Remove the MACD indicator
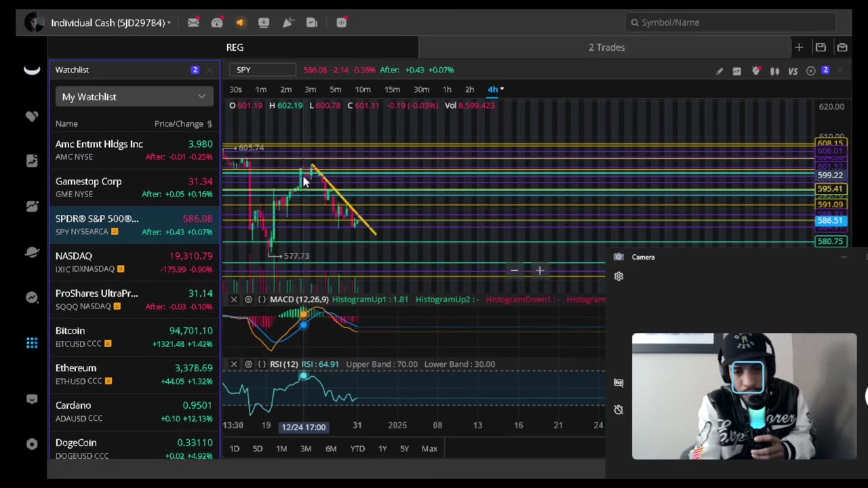 point(234,300)
